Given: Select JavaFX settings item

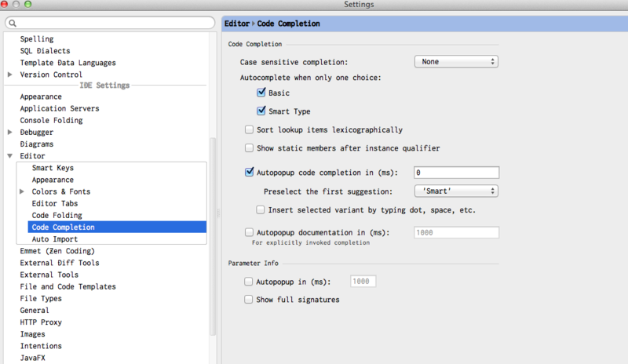Looking at the screenshot, I should [x=32, y=358].
